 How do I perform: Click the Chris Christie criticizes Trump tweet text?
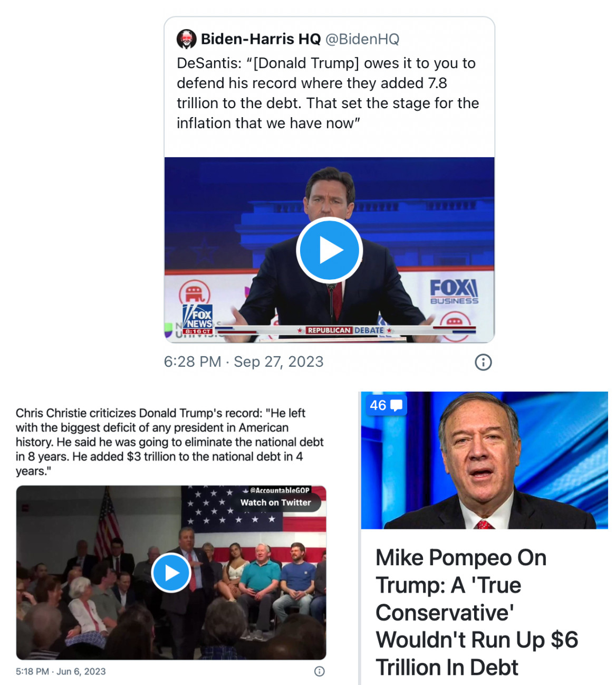(169, 442)
